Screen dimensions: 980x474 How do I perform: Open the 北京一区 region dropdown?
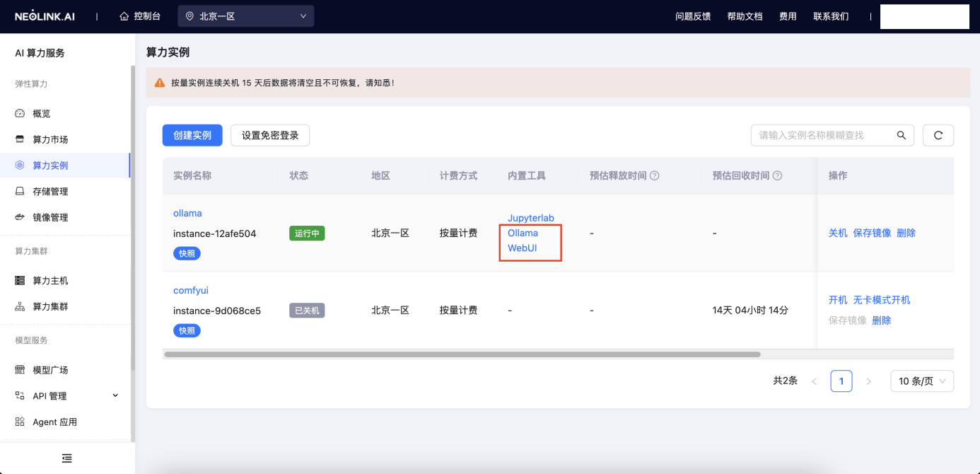pyautogui.click(x=245, y=16)
